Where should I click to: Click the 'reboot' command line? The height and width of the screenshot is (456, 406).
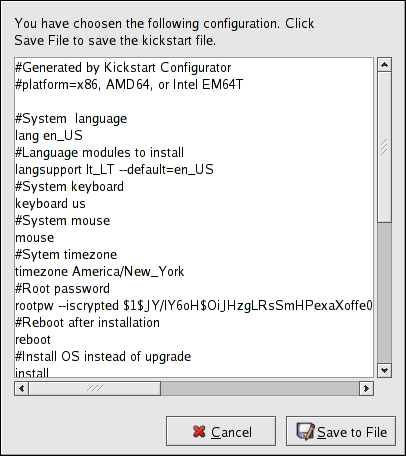pyautogui.click(x=33, y=340)
